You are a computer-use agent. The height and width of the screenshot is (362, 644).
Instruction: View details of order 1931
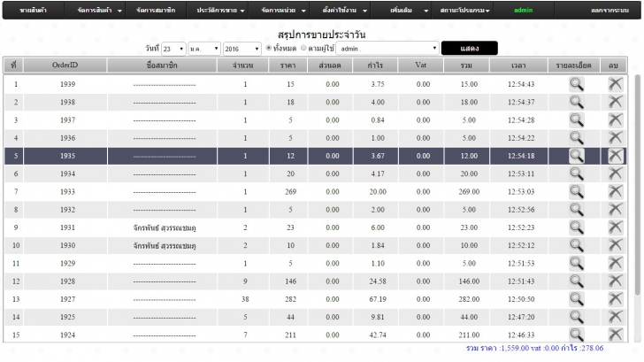click(576, 227)
